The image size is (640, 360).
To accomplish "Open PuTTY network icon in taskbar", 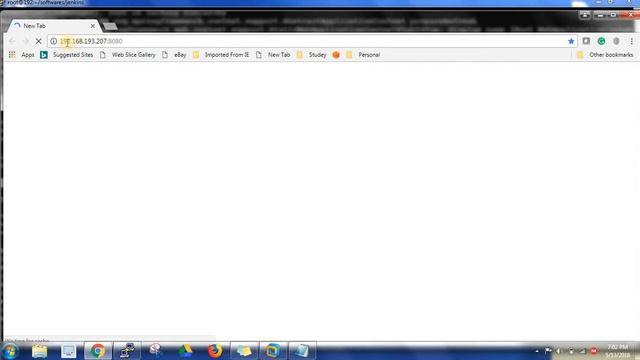I will (127, 351).
